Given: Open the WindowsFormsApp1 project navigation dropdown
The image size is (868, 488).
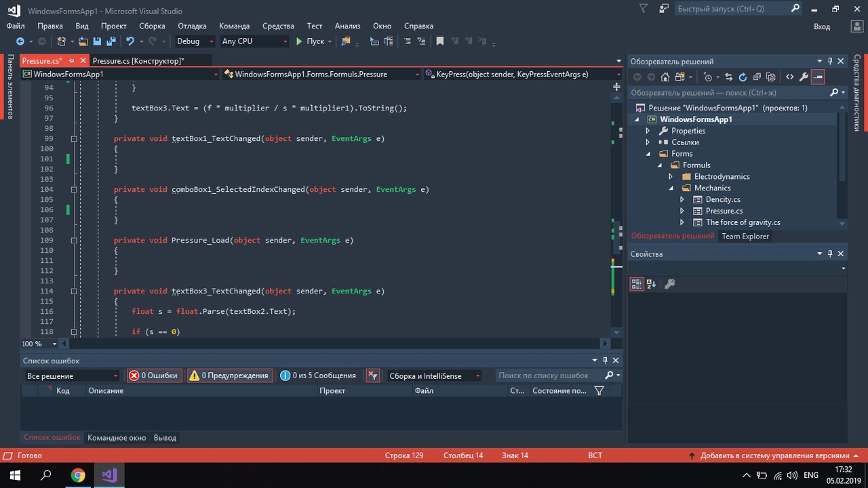Looking at the screenshot, I should click(x=121, y=75).
